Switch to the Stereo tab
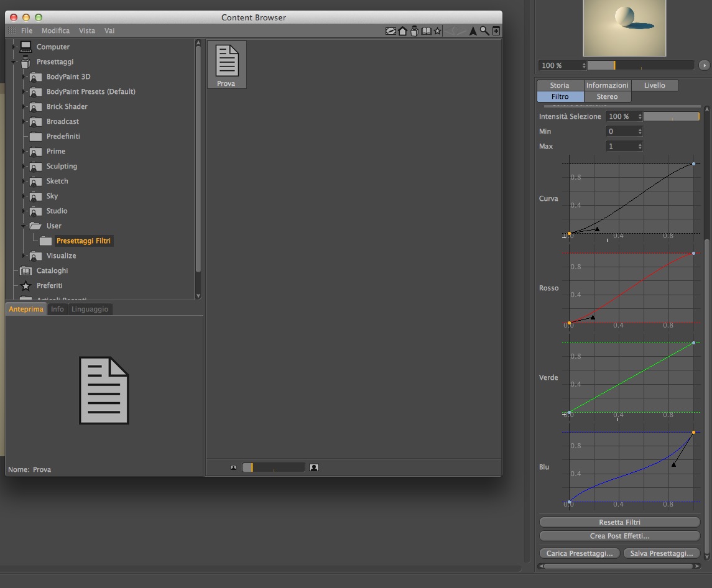 [607, 97]
